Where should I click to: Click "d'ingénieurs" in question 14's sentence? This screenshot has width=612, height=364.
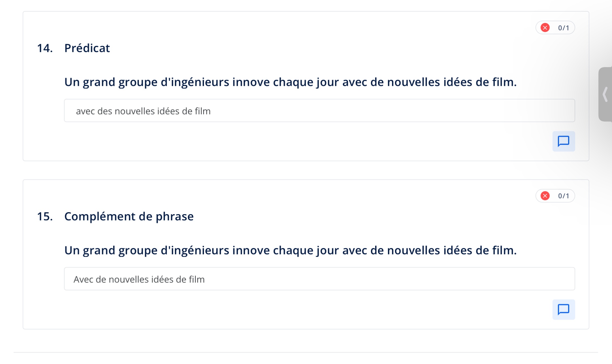195,82
